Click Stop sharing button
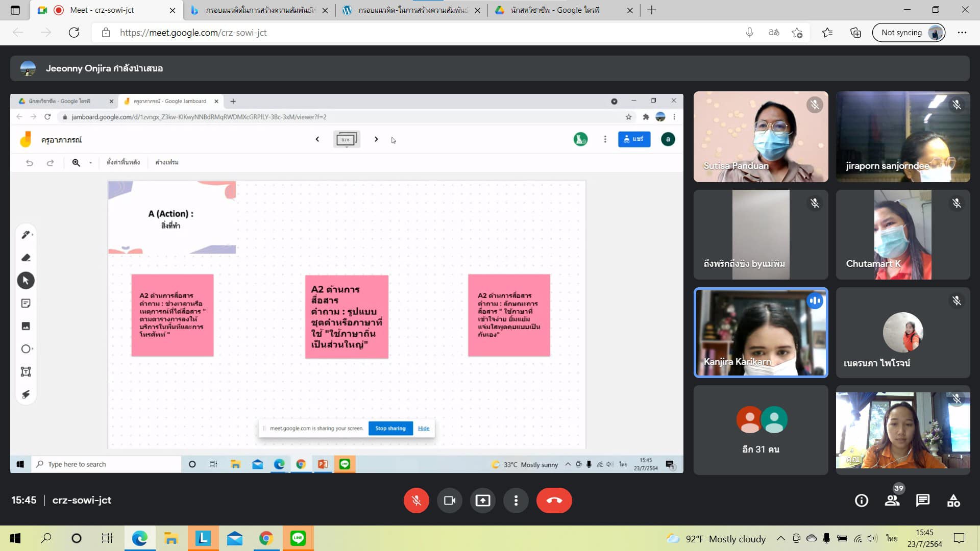Viewport: 980px width, 551px height. 390,429
